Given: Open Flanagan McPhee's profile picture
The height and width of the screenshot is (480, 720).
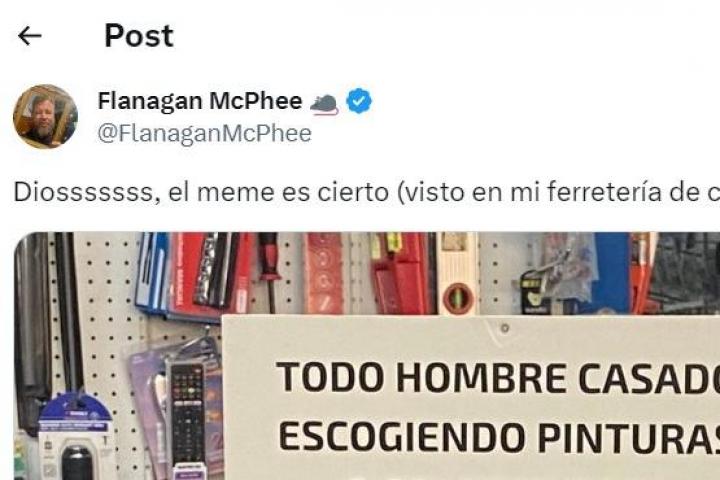Looking at the screenshot, I should coord(45,117).
